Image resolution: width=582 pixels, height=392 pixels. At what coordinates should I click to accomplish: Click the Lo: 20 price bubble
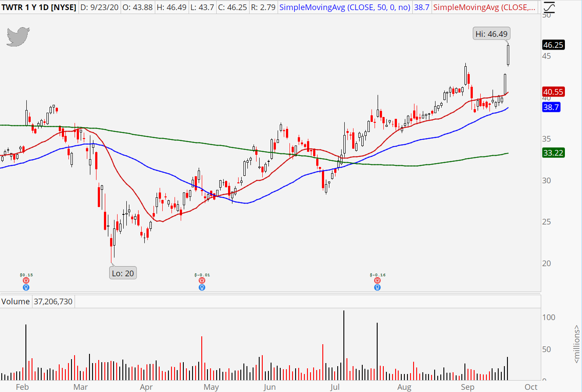(123, 273)
